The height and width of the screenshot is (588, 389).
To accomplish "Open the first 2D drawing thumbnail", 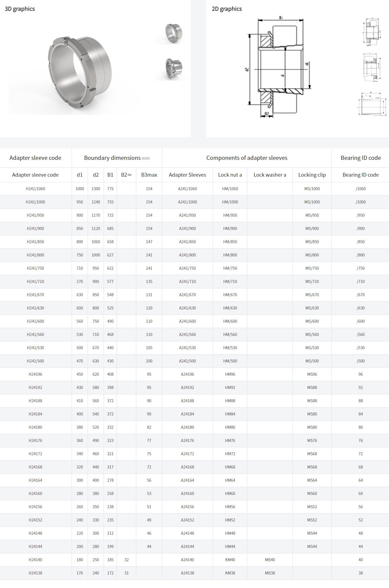I will (373, 32).
